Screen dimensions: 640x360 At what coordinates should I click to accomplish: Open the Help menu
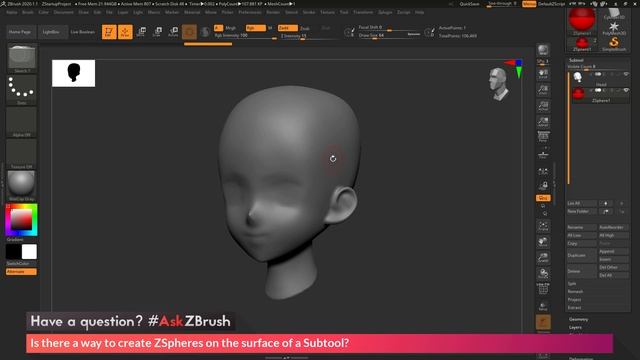(x=419, y=12)
